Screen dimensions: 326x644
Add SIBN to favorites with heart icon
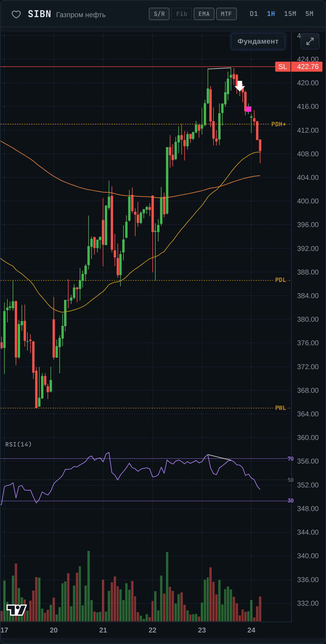pos(16,14)
